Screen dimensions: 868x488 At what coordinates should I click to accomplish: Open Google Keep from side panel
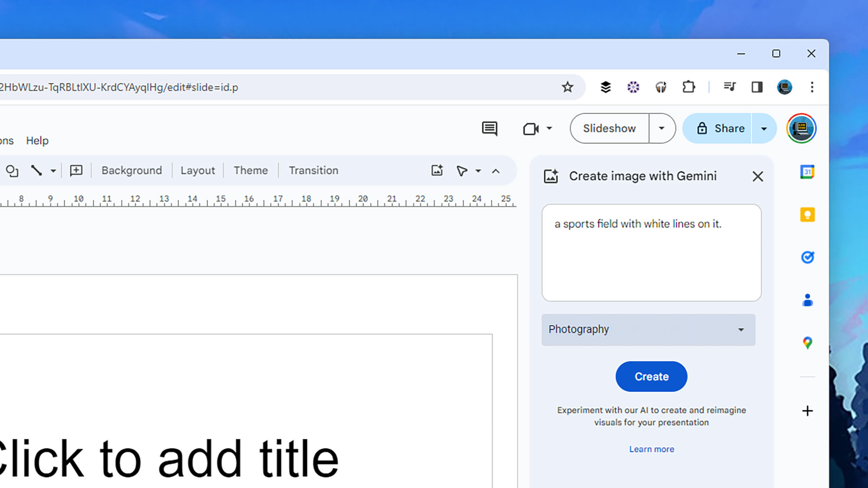coord(807,215)
